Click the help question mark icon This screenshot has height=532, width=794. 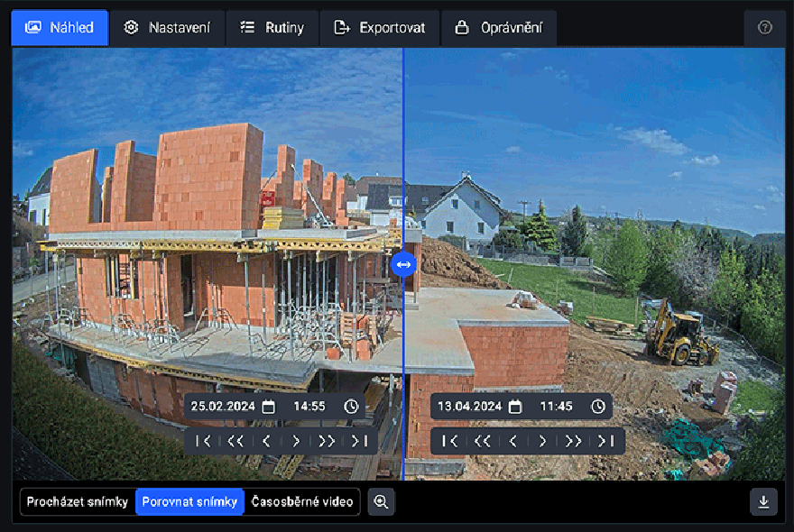(764, 27)
